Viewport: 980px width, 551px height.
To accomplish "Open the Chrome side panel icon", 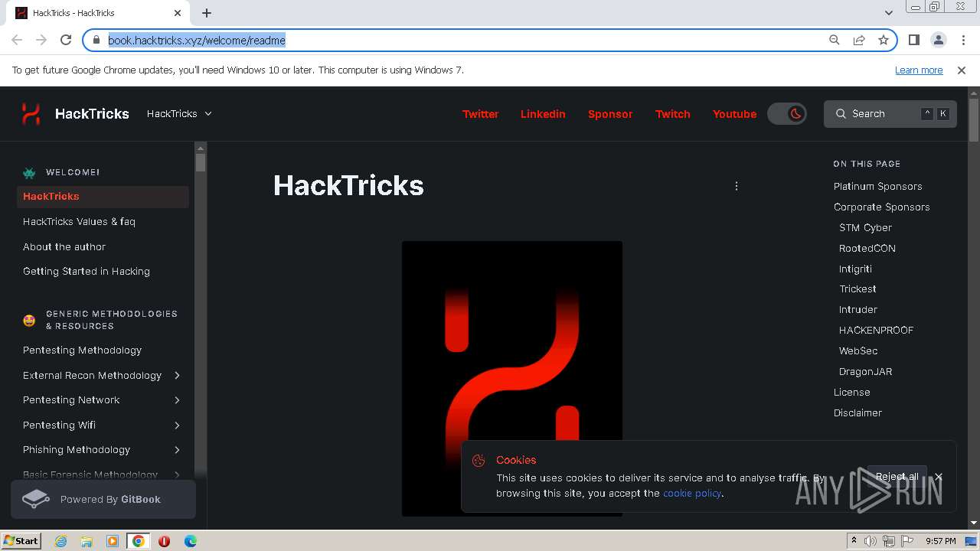I will (x=913, y=40).
